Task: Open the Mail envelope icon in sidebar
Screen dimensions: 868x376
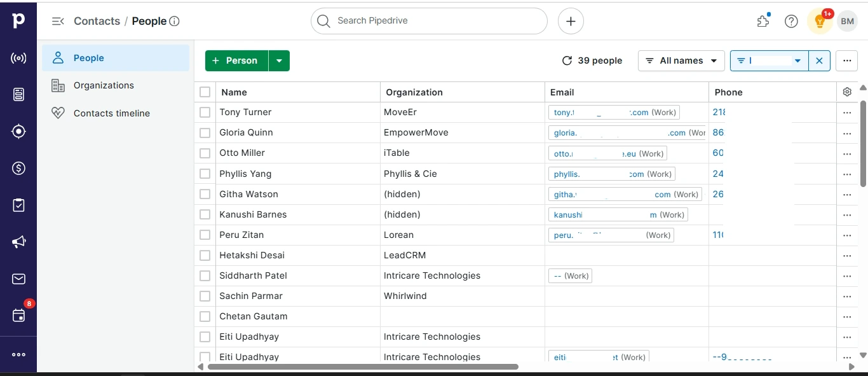Action: click(x=18, y=279)
